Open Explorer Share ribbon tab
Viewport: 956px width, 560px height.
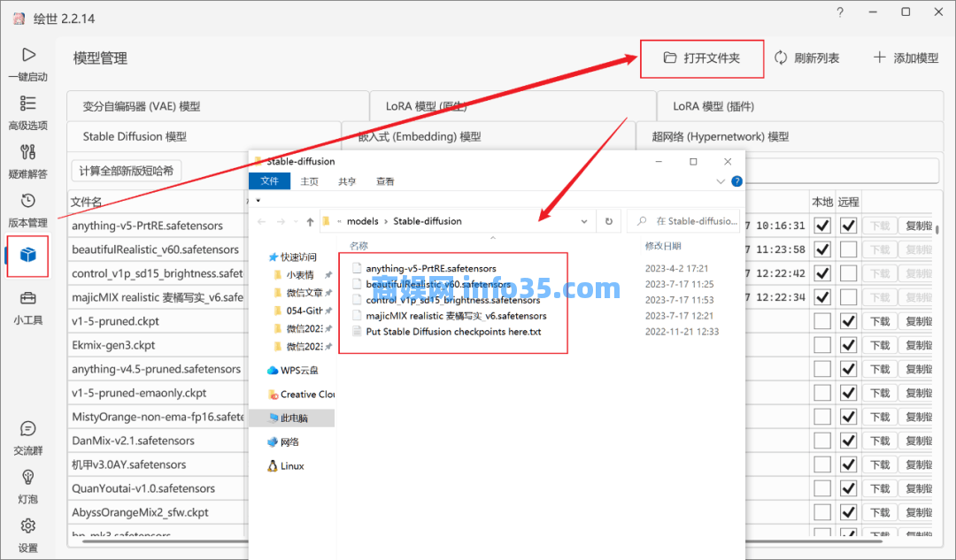coord(347,181)
